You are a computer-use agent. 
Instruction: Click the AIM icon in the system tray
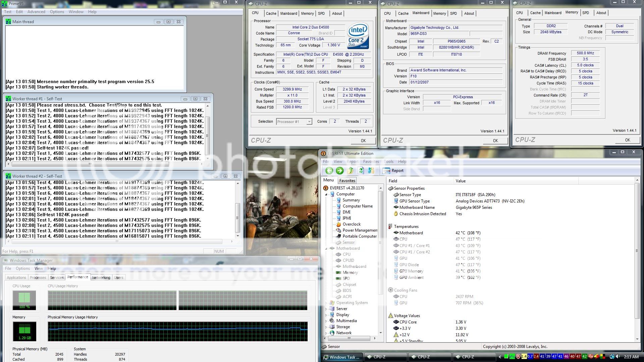(591, 357)
